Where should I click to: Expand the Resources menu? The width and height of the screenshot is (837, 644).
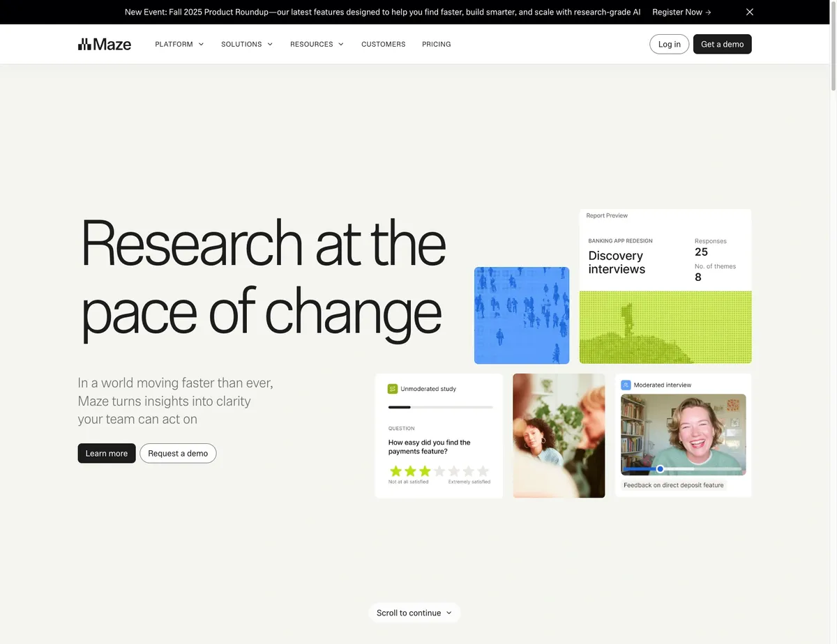(x=317, y=44)
